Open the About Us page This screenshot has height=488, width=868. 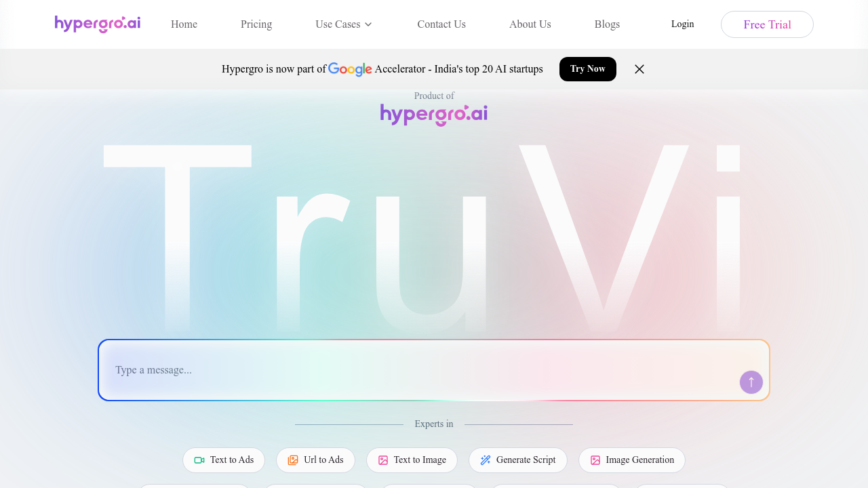[530, 24]
